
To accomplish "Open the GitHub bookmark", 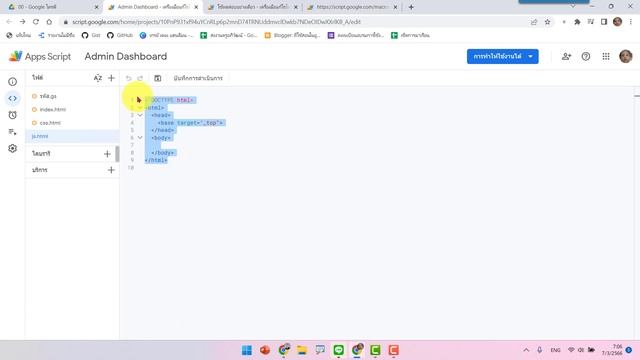I will (120, 35).
